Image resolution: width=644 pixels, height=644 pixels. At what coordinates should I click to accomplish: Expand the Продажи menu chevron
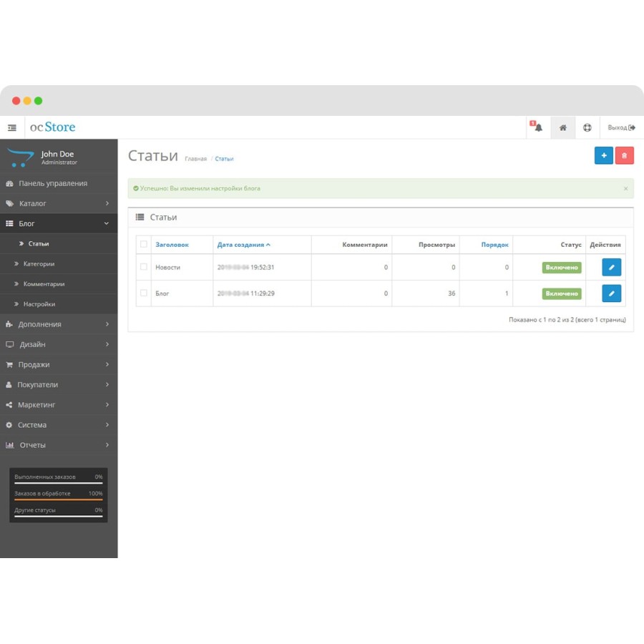point(107,364)
